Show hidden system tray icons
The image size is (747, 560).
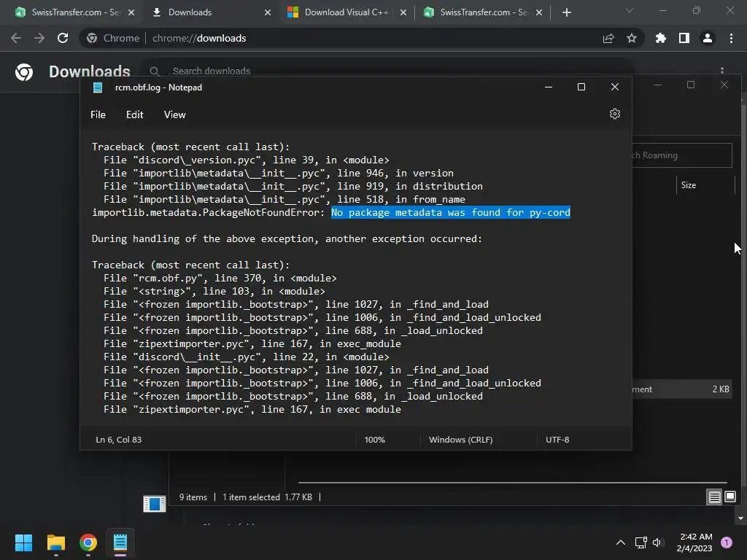coord(620,542)
